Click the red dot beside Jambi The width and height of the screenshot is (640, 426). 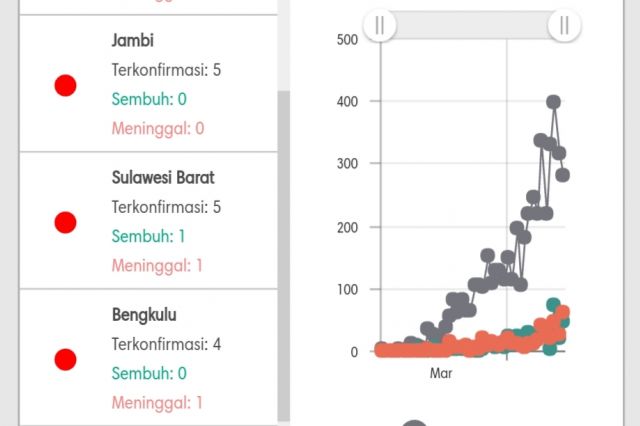(x=65, y=85)
